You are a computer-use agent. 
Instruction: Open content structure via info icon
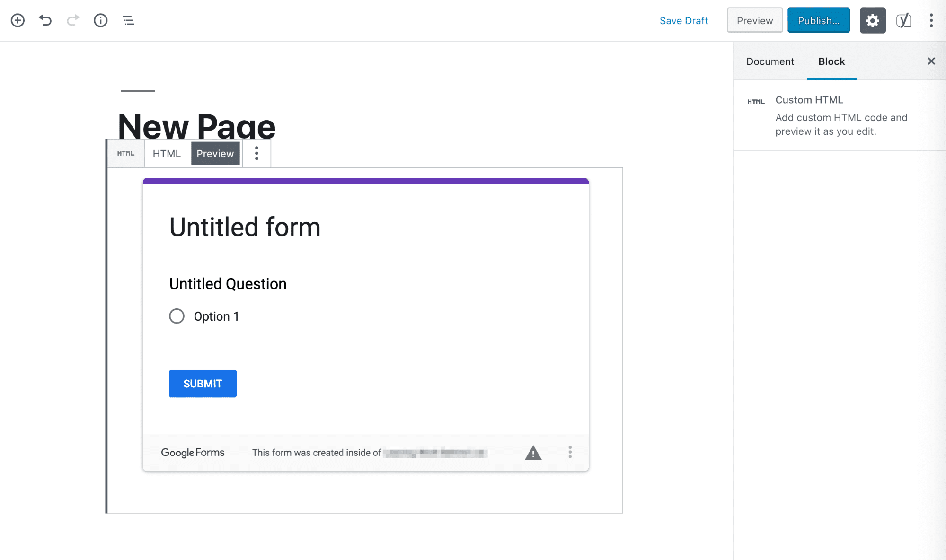click(x=100, y=20)
